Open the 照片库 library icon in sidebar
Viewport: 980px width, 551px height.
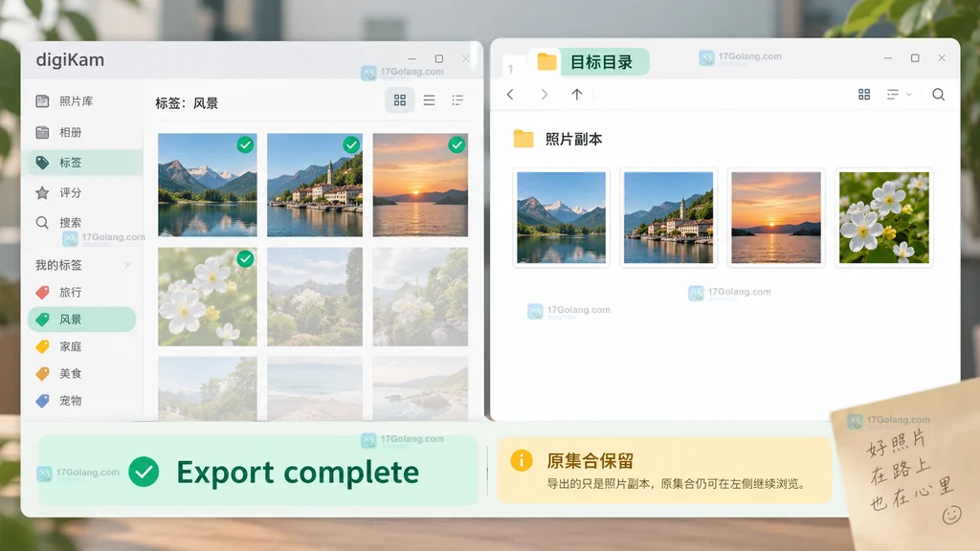[x=42, y=101]
